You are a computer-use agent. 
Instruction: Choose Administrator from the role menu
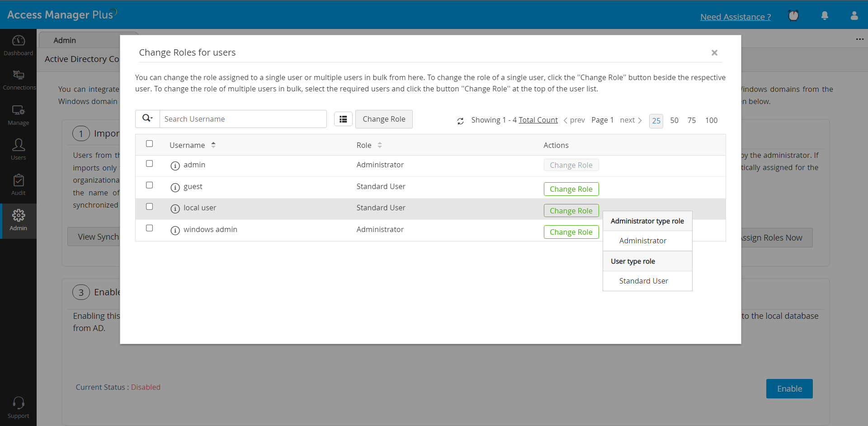642,241
